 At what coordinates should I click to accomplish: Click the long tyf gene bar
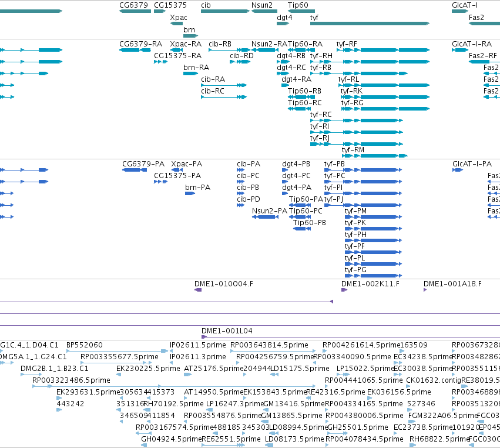[370, 24]
